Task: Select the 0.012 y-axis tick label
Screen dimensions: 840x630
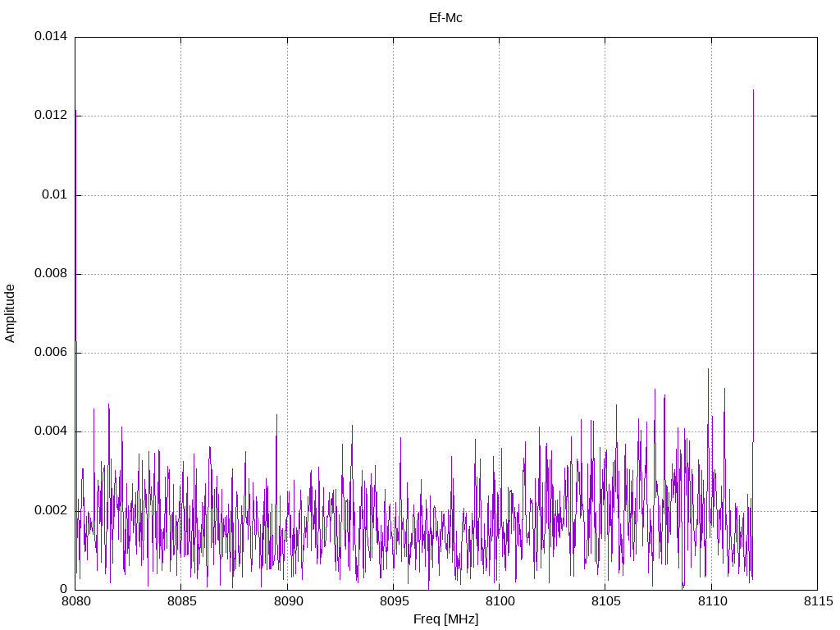Action: click(x=50, y=116)
